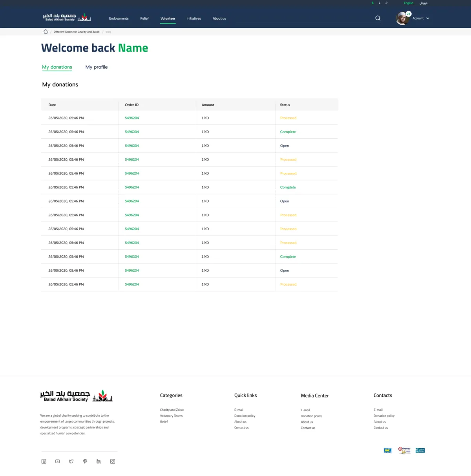
Task: Expand the Account dropdown menu
Action: click(x=421, y=18)
